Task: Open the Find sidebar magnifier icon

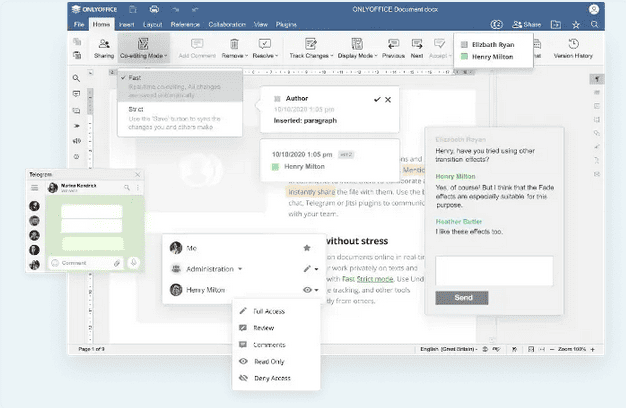Action: (76, 78)
